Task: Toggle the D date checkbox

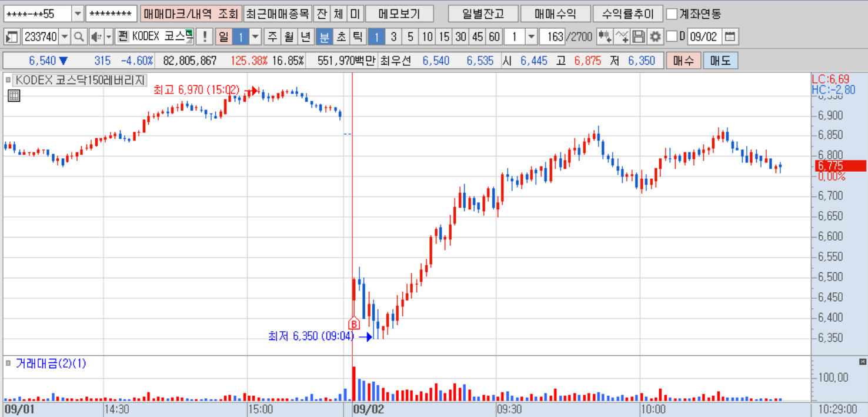Action: pos(672,37)
